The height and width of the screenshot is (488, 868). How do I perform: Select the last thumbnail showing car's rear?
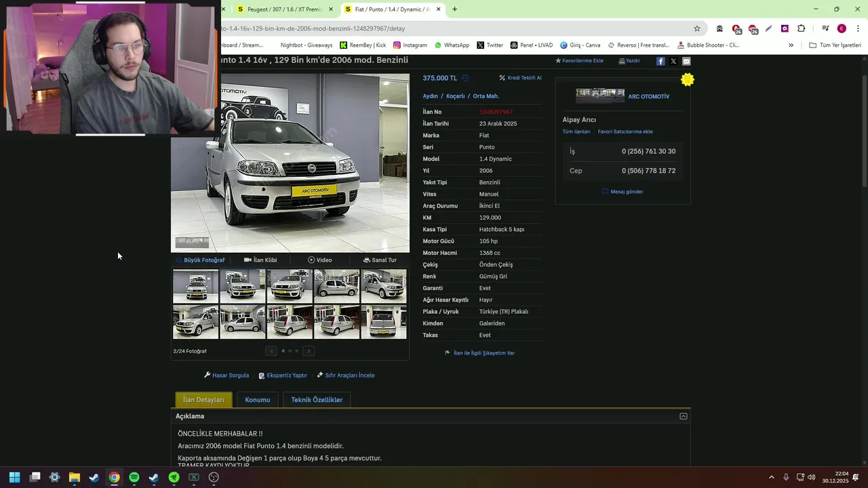(x=384, y=322)
